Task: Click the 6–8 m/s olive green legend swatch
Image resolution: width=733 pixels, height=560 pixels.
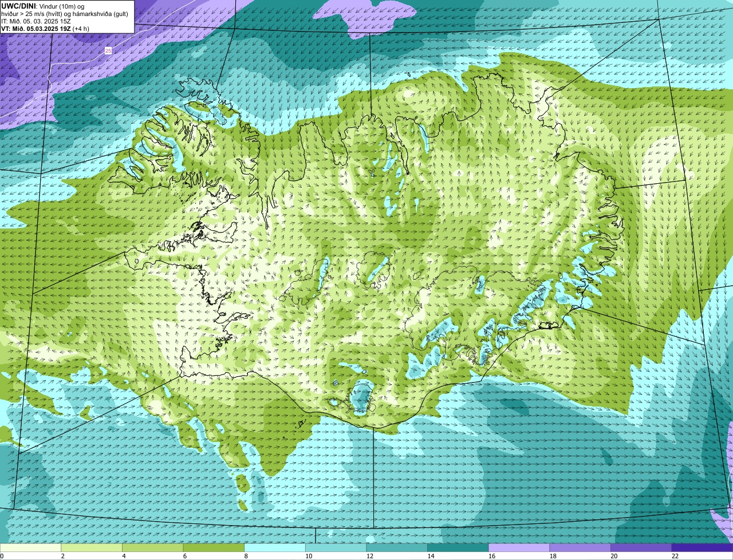Action: [214, 547]
